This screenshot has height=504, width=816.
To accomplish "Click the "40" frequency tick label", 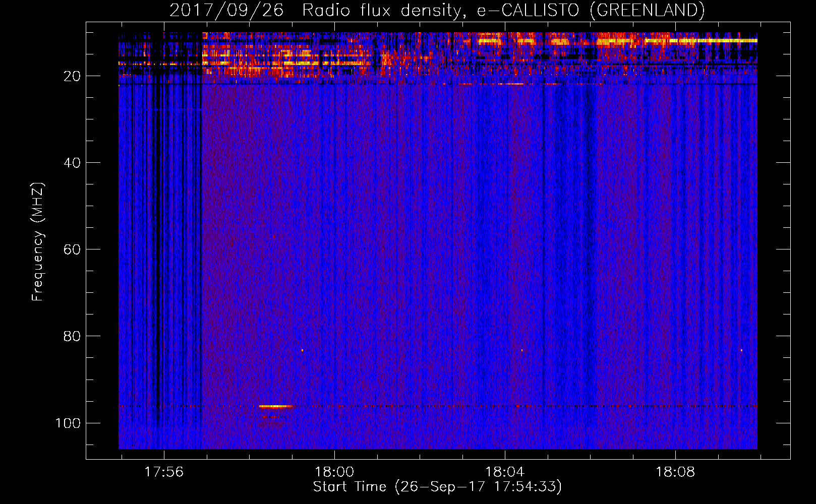I will pyautogui.click(x=72, y=163).
